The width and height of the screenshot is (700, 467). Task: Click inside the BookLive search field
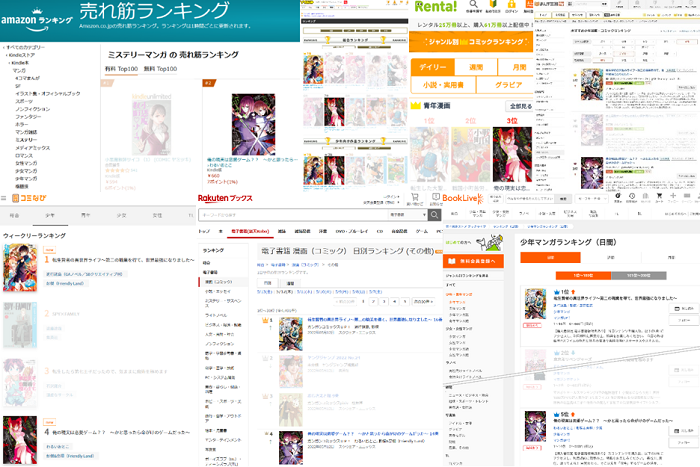tap(531, 198)
